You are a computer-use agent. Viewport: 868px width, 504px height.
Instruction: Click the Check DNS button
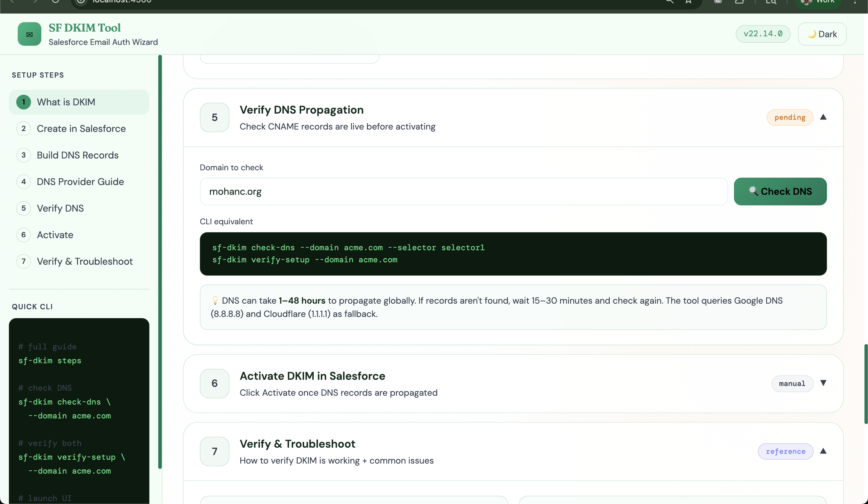780,192
